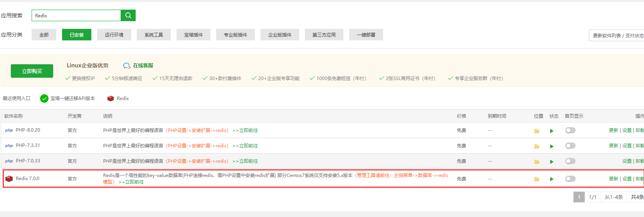
Task: Switch to 专业版插件 category
Action: click(x=235, y=35)
